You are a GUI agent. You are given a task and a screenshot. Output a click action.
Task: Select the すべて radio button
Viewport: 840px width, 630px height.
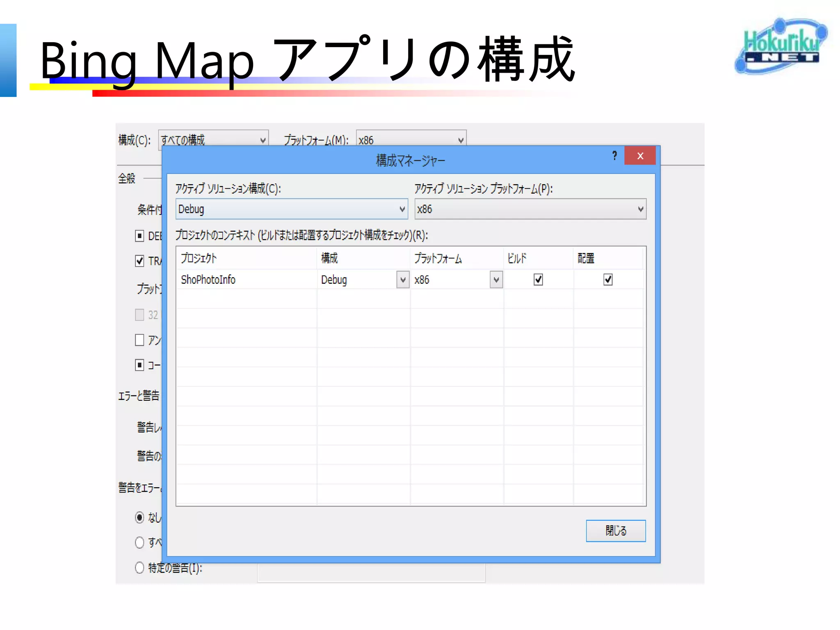(139, 543)
